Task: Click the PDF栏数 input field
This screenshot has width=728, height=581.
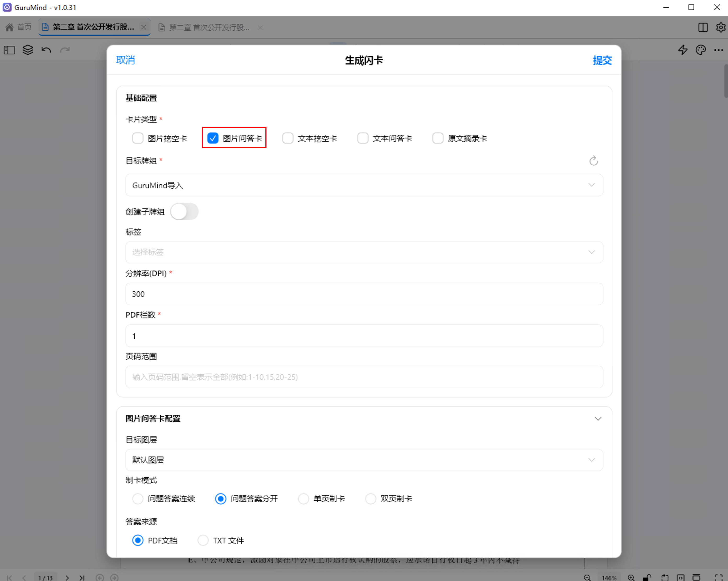Action: point(364,336)
